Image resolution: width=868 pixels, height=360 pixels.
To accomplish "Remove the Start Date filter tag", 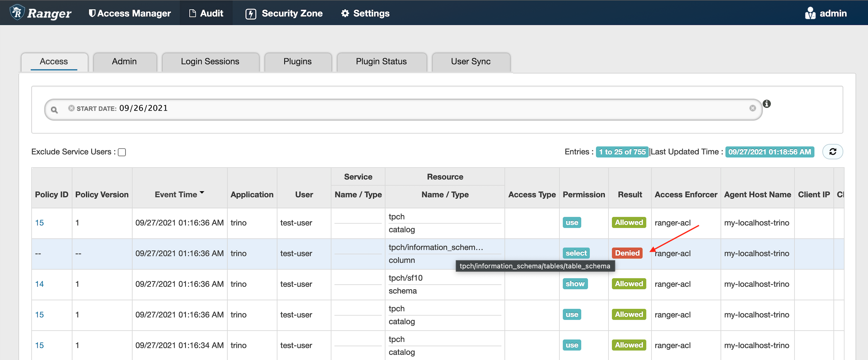I will (x=71, y=108).
